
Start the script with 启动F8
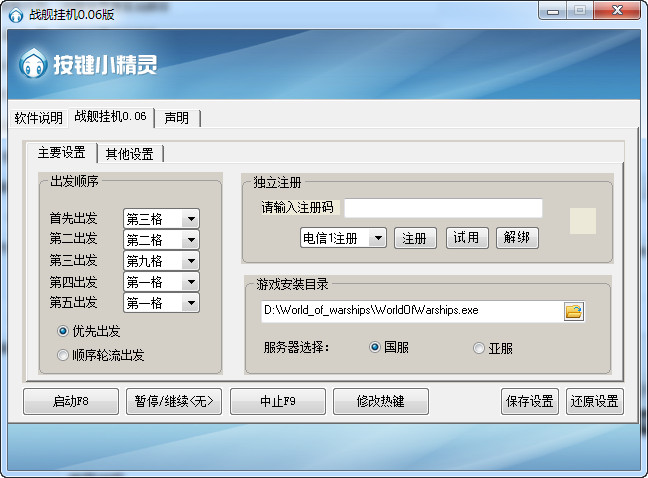coord(71,401)
